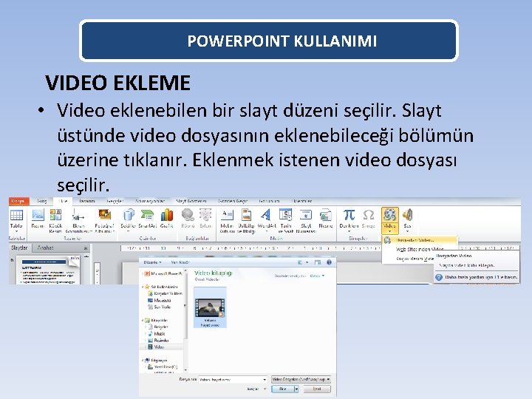This screenshot has width=532, height=399.
Task: Open the Araçlar (Tools) dropdown in dialog
Action: coord(257,389)
